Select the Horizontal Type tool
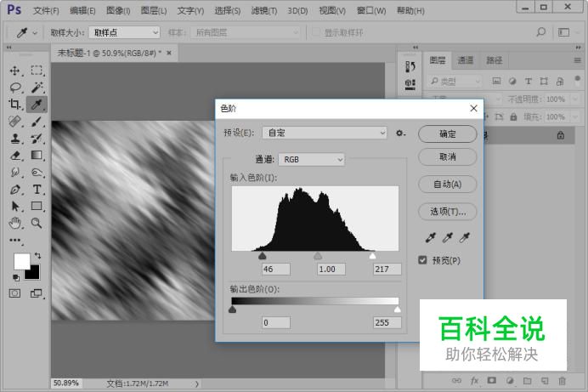 37,190
